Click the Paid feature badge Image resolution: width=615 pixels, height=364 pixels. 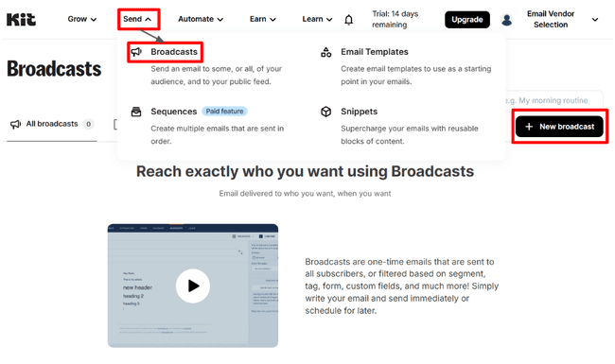(224, 112)
